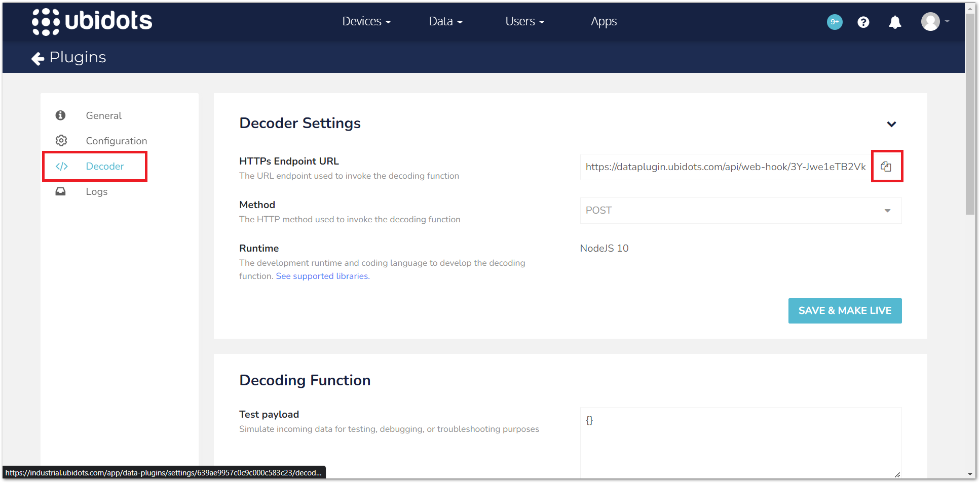Open the See supported libraries link
This screenshot has width=980, height=483.
[x=322, y=276]
